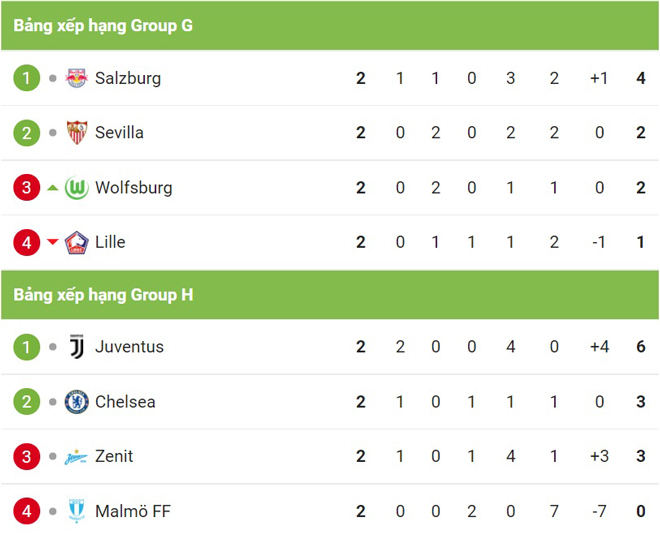Screen dimensions: 660x541
Task: Click Wolfsburg's green up-arrow indicator
Action: (x=53, y=188)
